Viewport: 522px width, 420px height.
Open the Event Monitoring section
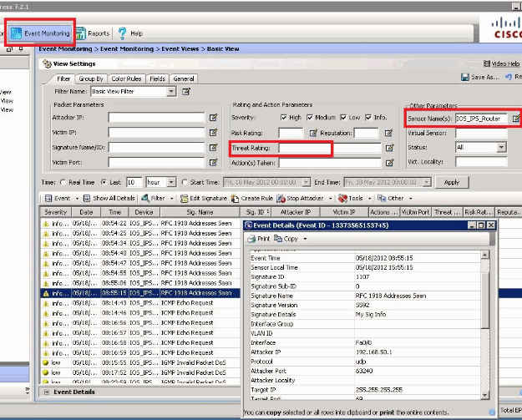pos(40,33)
